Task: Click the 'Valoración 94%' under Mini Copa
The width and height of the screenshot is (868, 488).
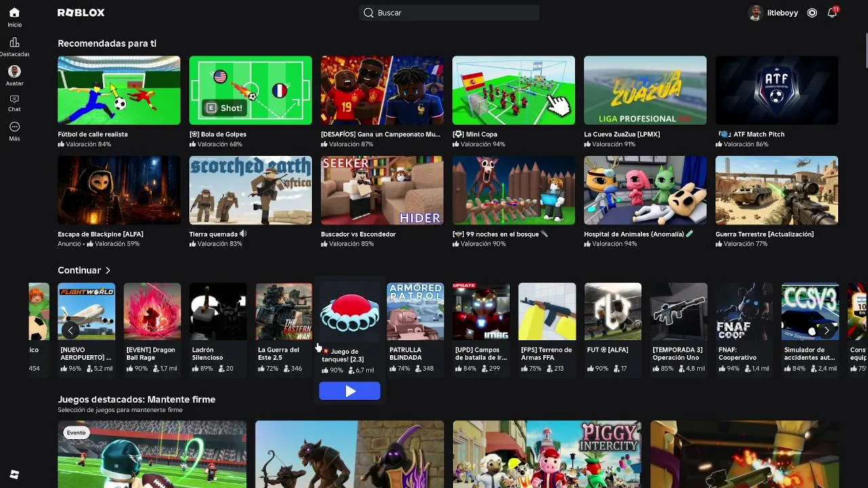Action: (x=483, y=144)
